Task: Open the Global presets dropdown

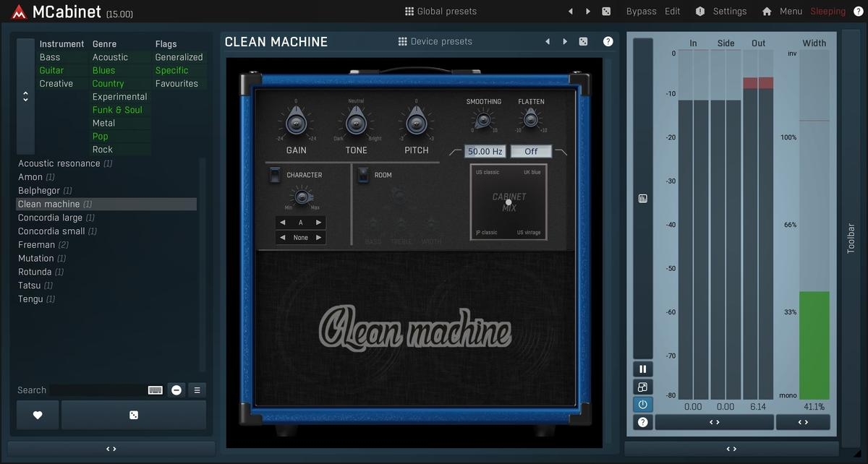Action: [441, 12]
